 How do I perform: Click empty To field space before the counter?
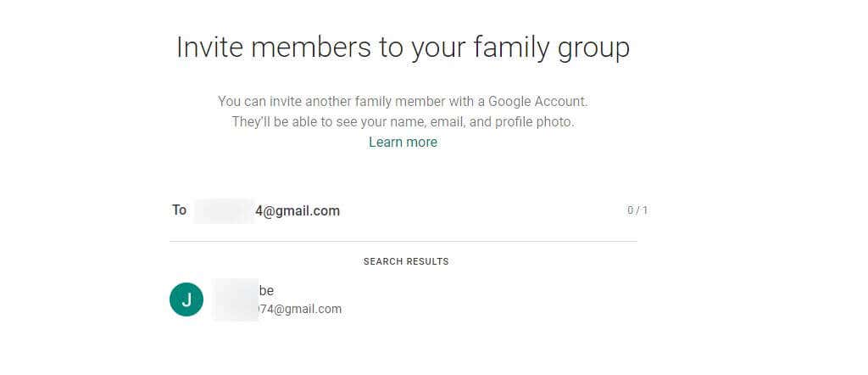[x=483, y=211]
